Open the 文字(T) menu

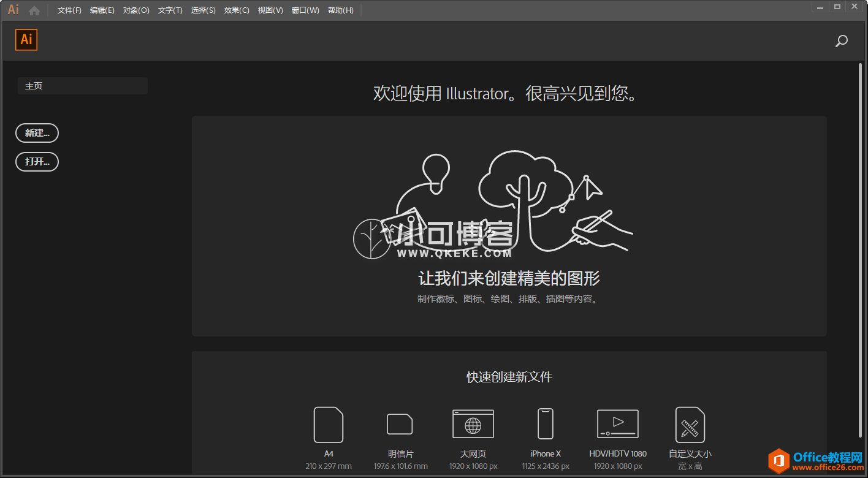pyautogui.click(x=170, y=10)
